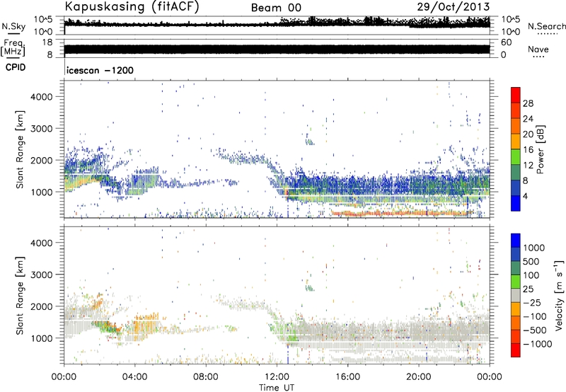This screenshot has width=566, height=392.
Task: Click the 'CPID' label
Action: (16, 67)
